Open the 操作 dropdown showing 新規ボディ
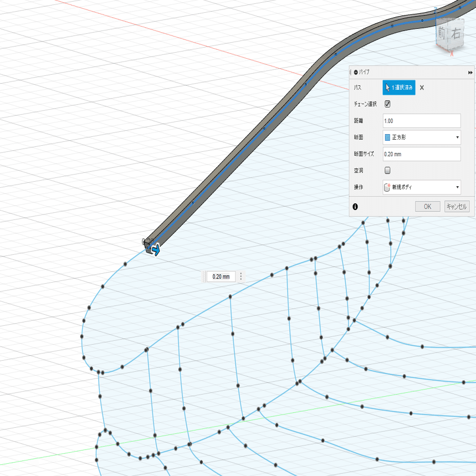Screen dimensions: 476x476 [x=422, y=187]
